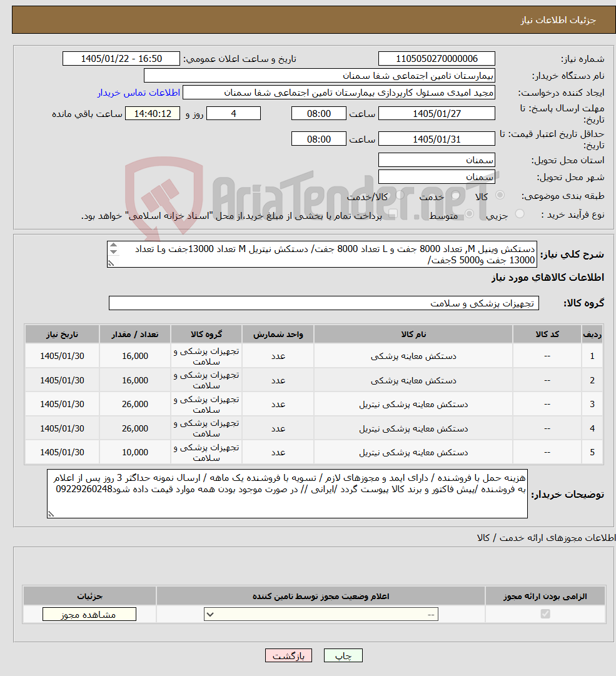Toggle the اسناد خزانه اسلامی payment checkbox
Screen dimensions: 616x676
[x=393, y=214]
